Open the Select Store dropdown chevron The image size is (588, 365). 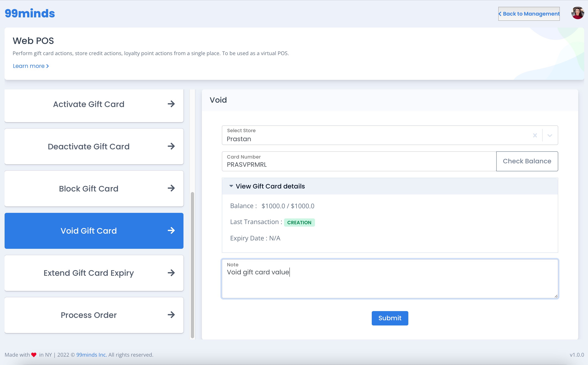[550, 135]
